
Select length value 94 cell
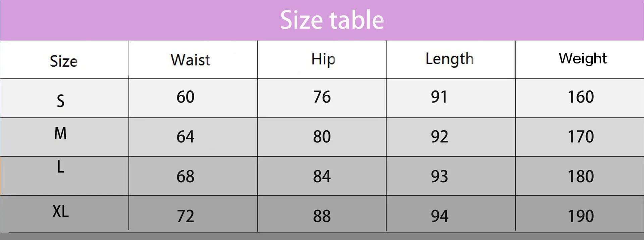pos(439,216)
